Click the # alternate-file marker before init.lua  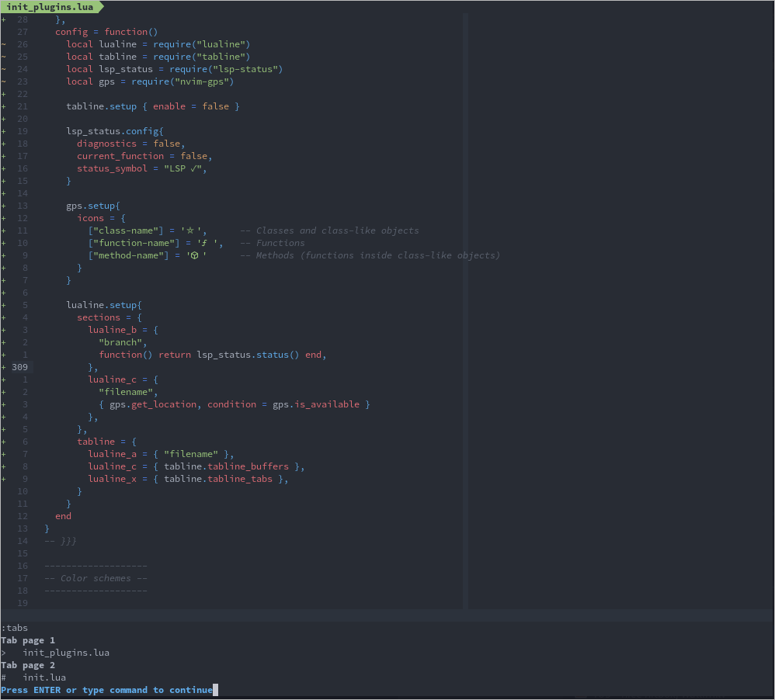click(x=5, y=677)
